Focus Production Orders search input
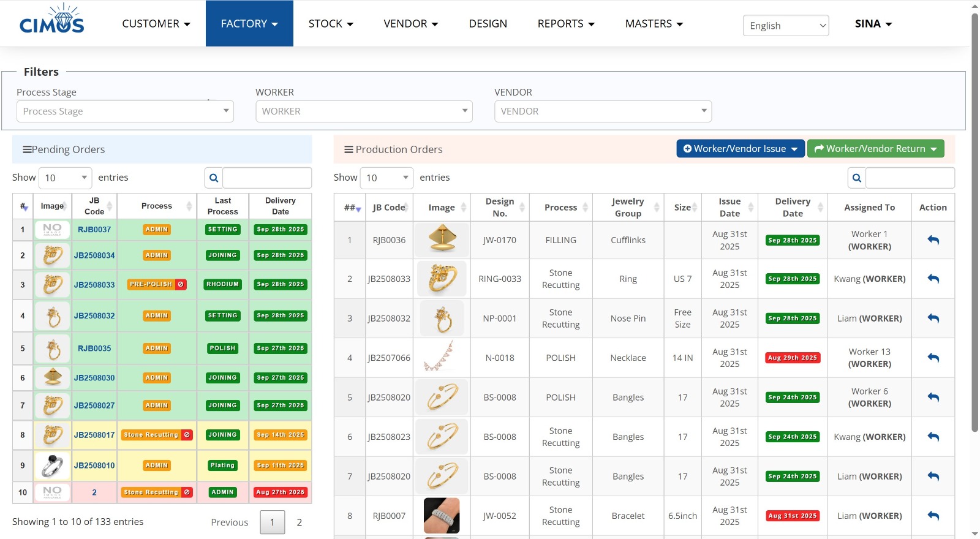 tap(910, 178)
